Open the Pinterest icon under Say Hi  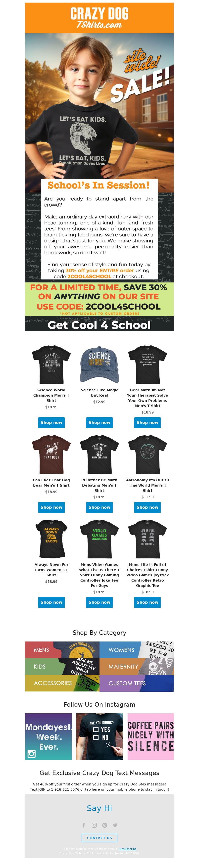104,825
